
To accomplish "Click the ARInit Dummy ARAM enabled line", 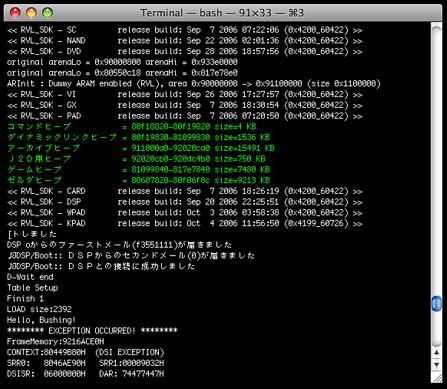I will [x=194, y=84].
